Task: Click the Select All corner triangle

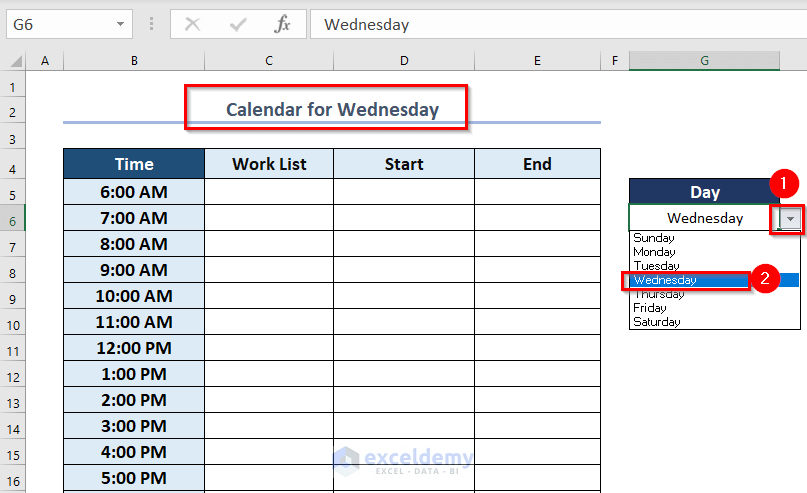Action: click(x=13, y=62)
